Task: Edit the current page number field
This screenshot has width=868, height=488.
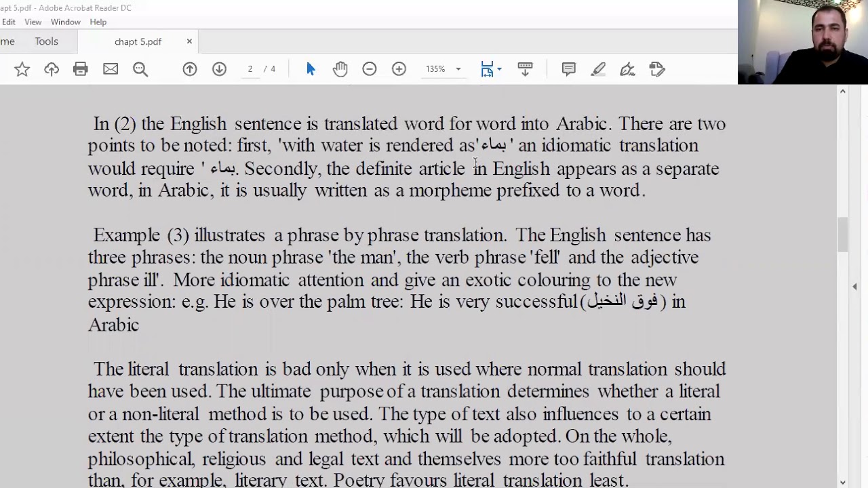Action: click(x=250, y=69)
